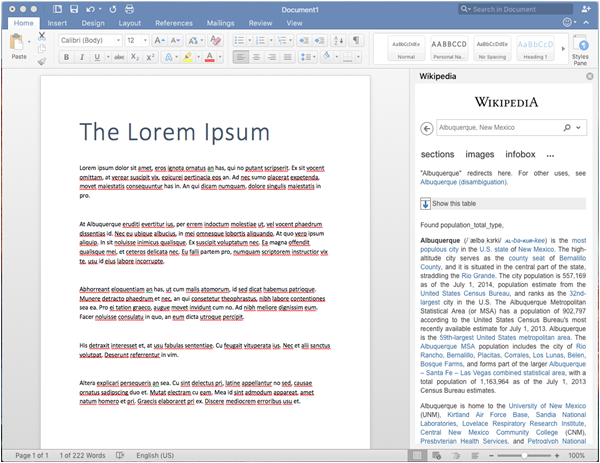This screenshot has height=463, width=600.
Task: Open the spelling check book icon in status bar
Action: point(120,455)
